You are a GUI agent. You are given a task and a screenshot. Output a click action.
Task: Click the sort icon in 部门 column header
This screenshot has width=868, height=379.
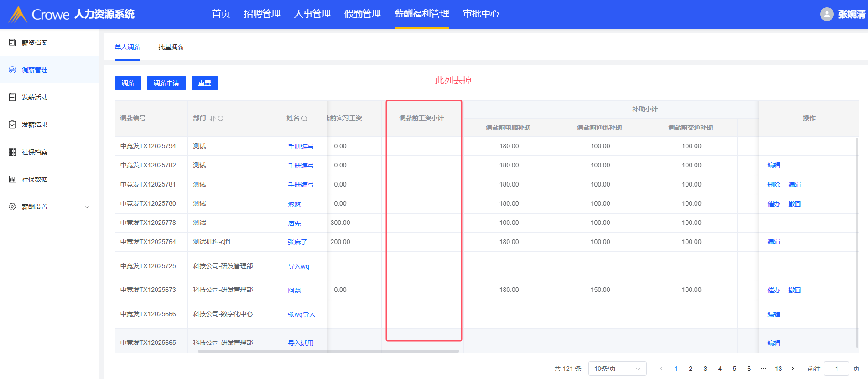(x=212, y=119)
